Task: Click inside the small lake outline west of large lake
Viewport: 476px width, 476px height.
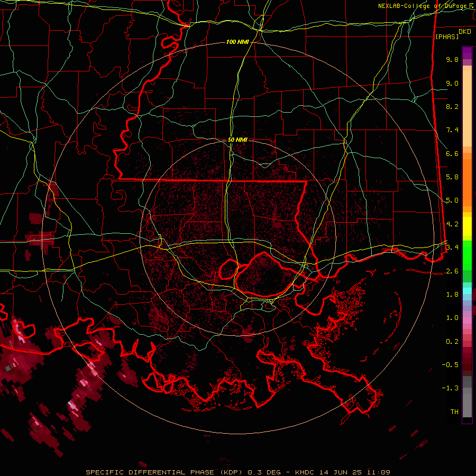Action: pos(228,270)
